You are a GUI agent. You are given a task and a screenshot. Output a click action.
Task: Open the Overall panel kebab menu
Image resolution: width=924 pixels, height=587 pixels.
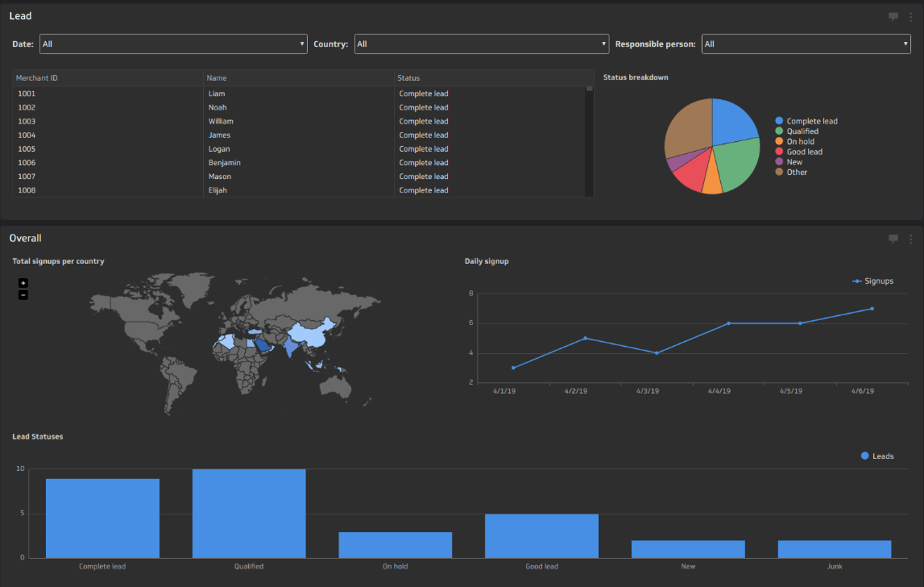[911, 239]
